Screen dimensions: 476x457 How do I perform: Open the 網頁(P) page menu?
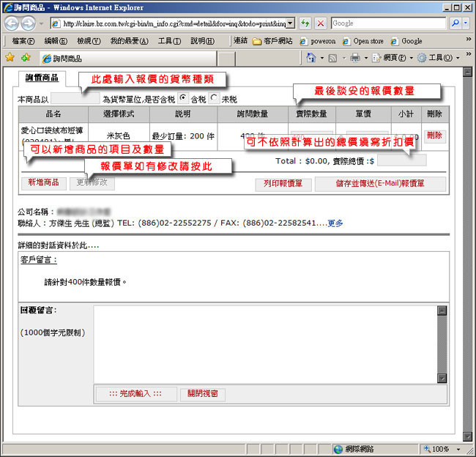point(393,58)
